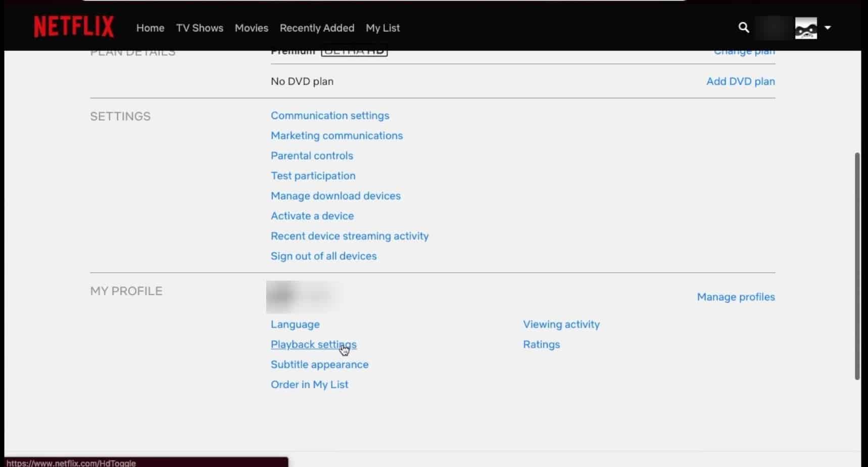The width and height of the screenshot is (868, 467).
Task: Open Language settings
Action: 295,324
